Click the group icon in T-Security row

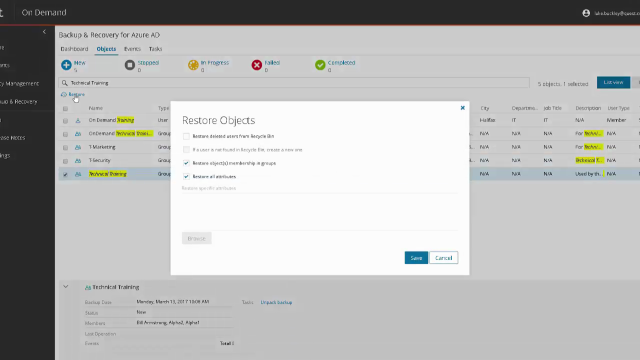tap(78, 161)
